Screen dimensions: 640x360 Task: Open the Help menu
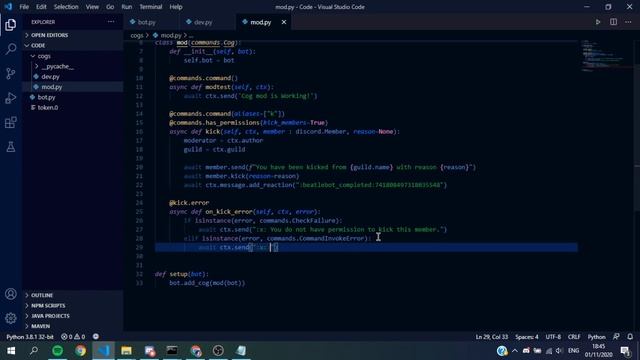tap(176, 7)
